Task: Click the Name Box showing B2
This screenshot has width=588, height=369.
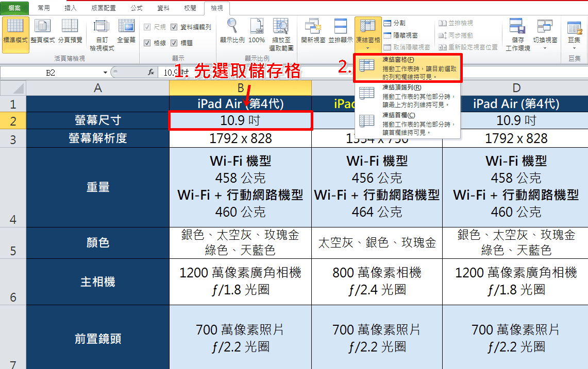Action: pyautogui.click(x=51, y=72)
